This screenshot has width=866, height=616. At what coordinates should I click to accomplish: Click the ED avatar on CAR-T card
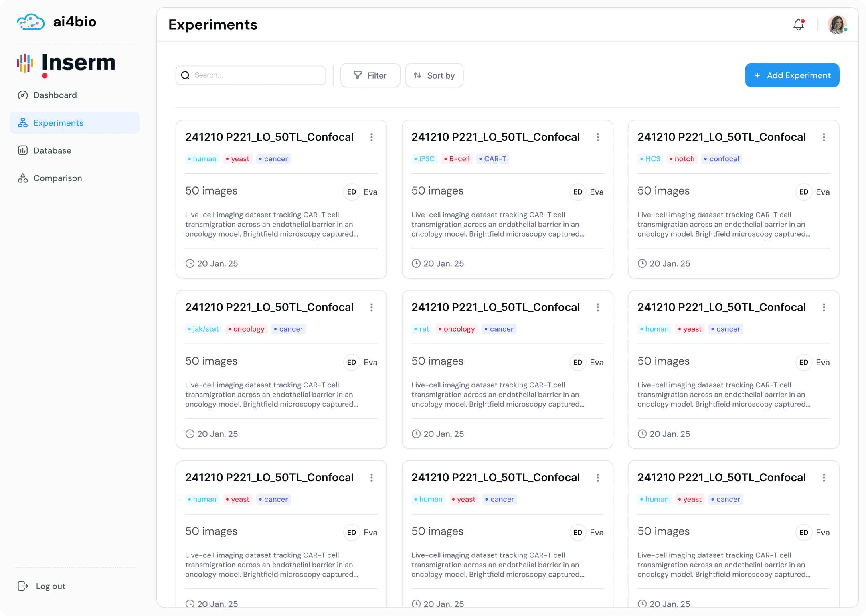(x=578, y=192)
